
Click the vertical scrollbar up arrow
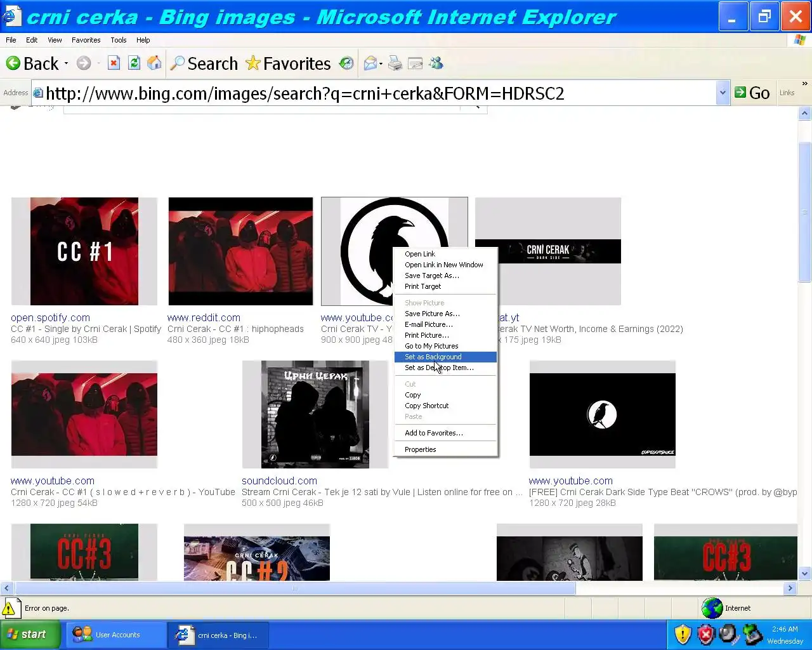pyautogui.click(x=804, y=114)
